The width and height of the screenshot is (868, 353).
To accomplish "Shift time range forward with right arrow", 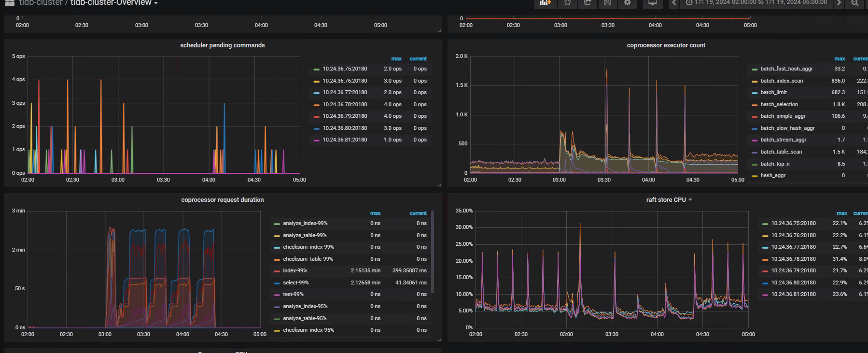I will pos(839,3).
